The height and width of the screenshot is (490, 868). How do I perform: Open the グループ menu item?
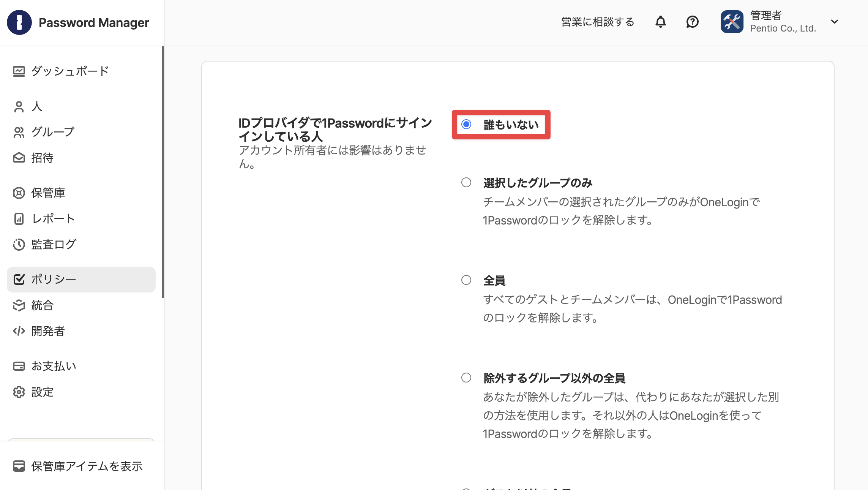[x=81, y=133]
